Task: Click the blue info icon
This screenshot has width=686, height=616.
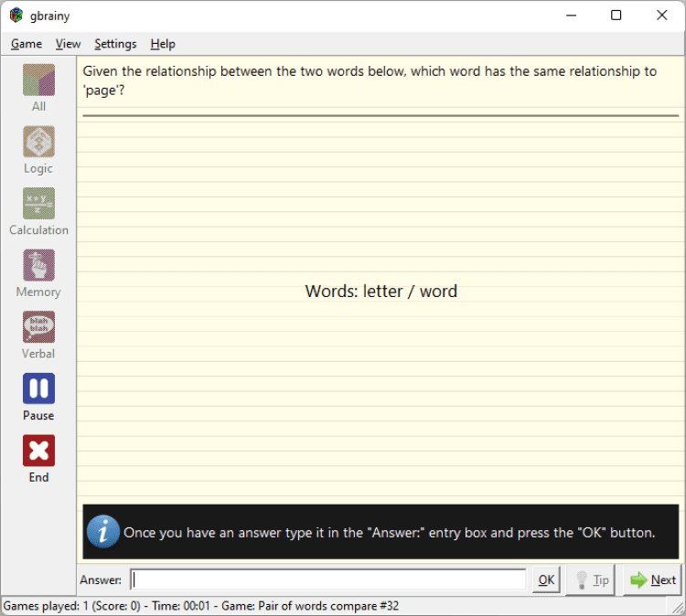Action: (102, 531)
